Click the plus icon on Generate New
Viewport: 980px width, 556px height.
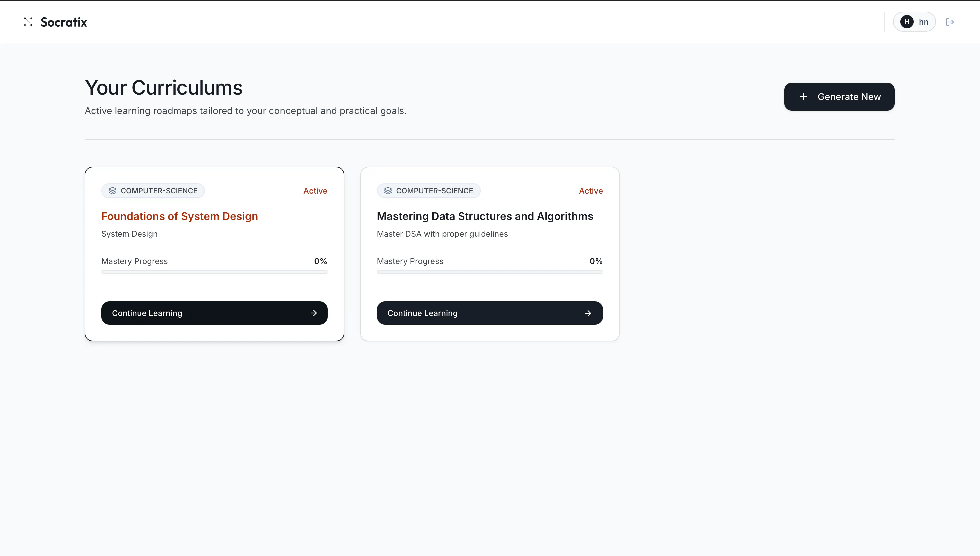[x=803, y=97]
